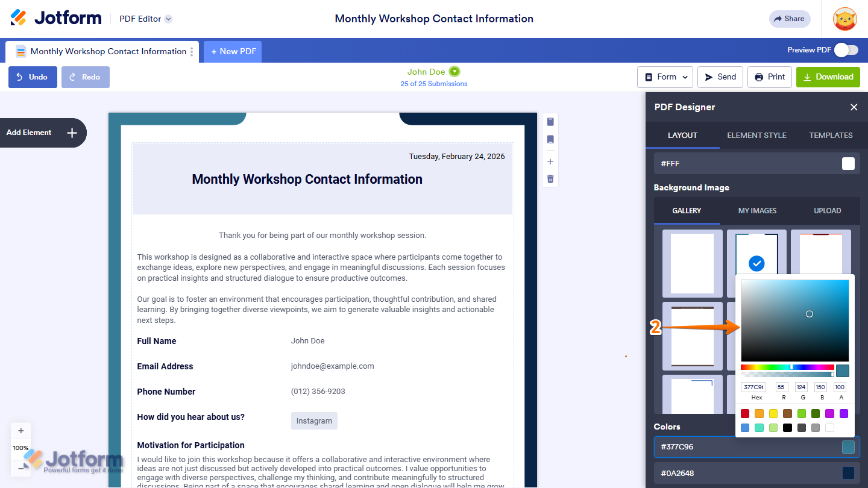Open the user avatar menu

(x=844, y=19)
